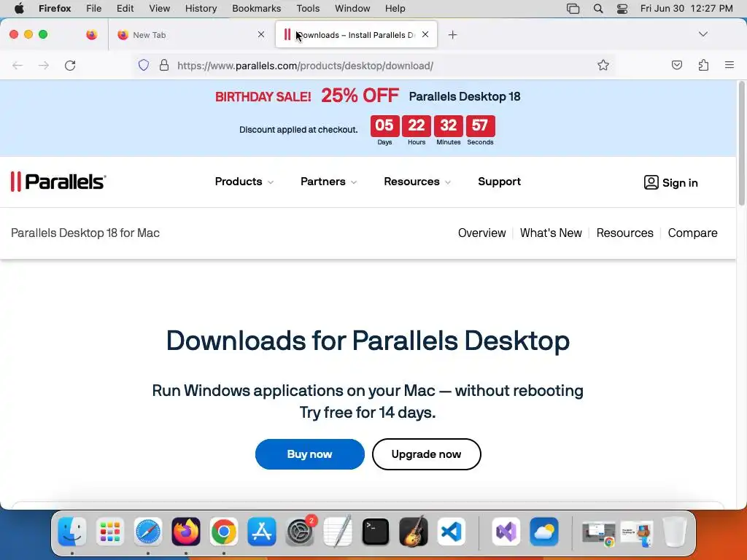Expand the Products dropdown menu

[244, 182]
